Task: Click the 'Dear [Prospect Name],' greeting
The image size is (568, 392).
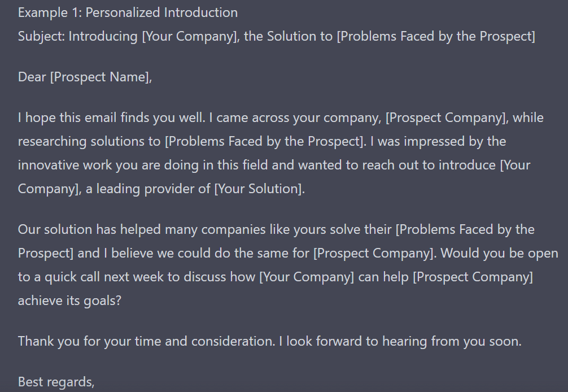Action: pos(85,77)
